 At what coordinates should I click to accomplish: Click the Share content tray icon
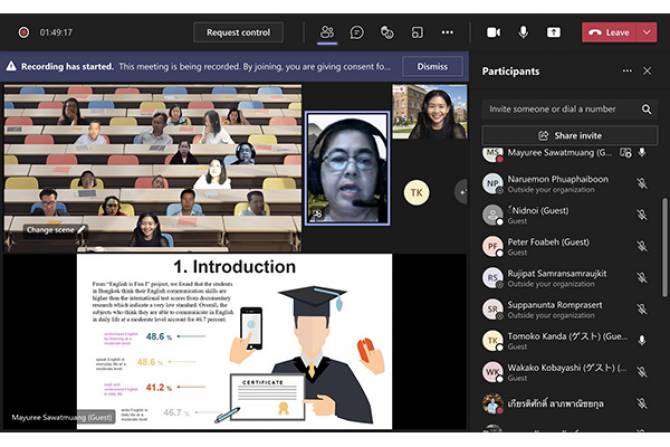click(553, 32)
